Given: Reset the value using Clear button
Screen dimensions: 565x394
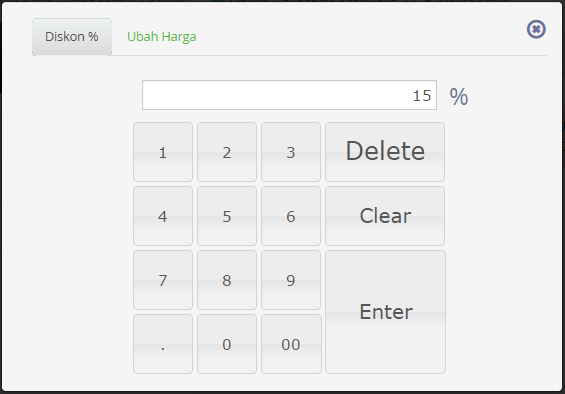Looking at the screenshot, I should [x=385, y=216].
